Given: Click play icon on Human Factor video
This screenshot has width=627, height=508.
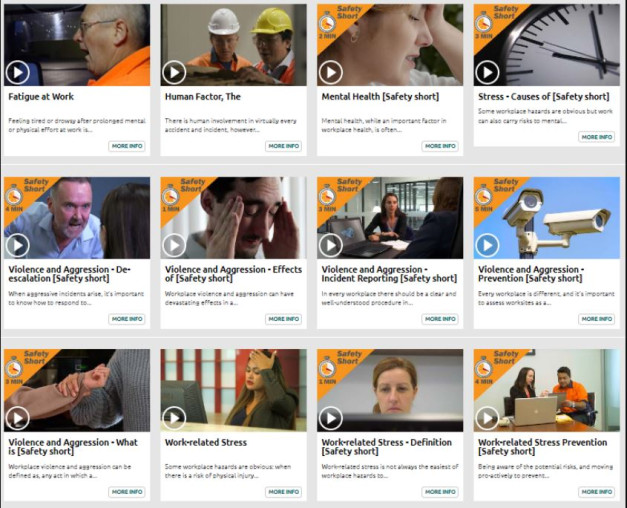Looking at the screenshot, I should (x=174, y=72).
